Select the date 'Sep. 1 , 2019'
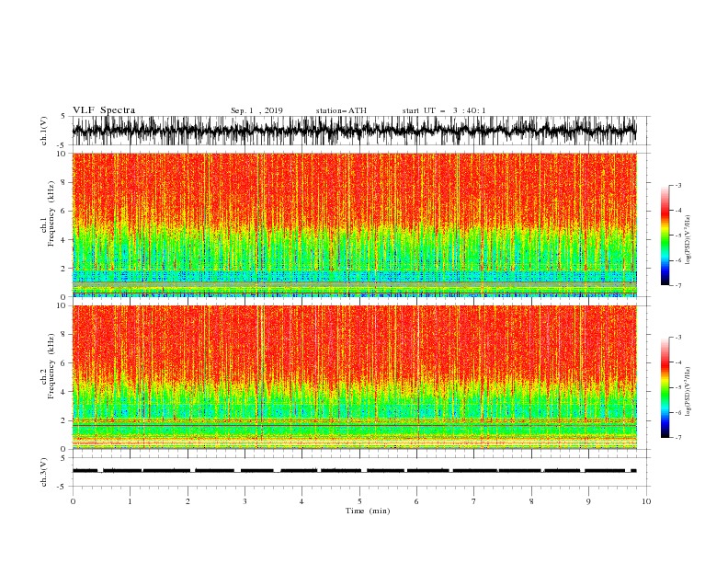 coord(256,110)
